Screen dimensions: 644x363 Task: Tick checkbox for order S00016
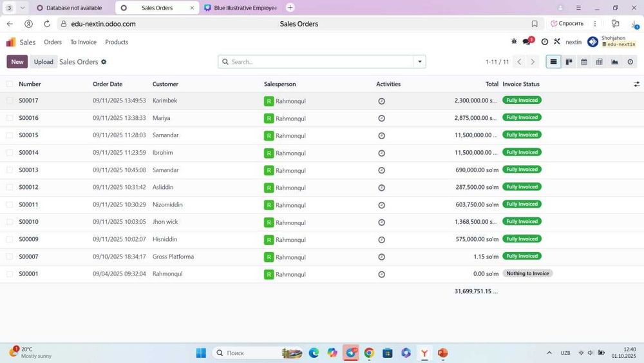(10, 118)
